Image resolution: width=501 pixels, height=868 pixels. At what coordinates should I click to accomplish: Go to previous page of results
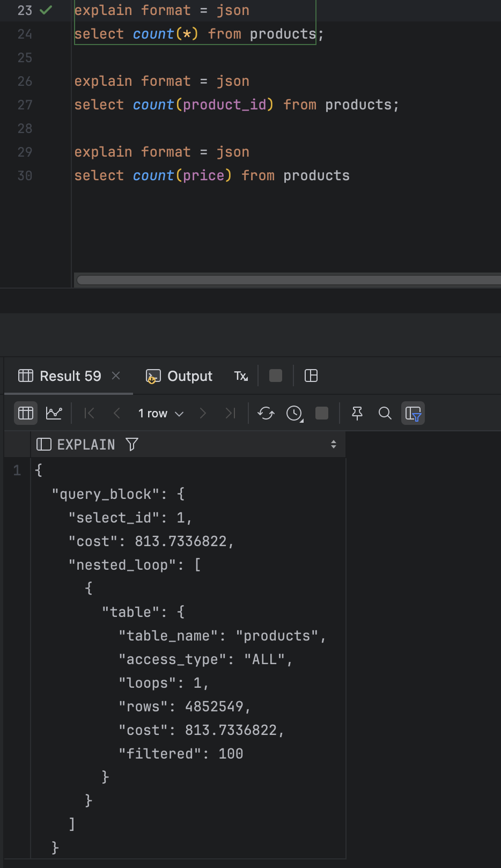pos(117,413)
